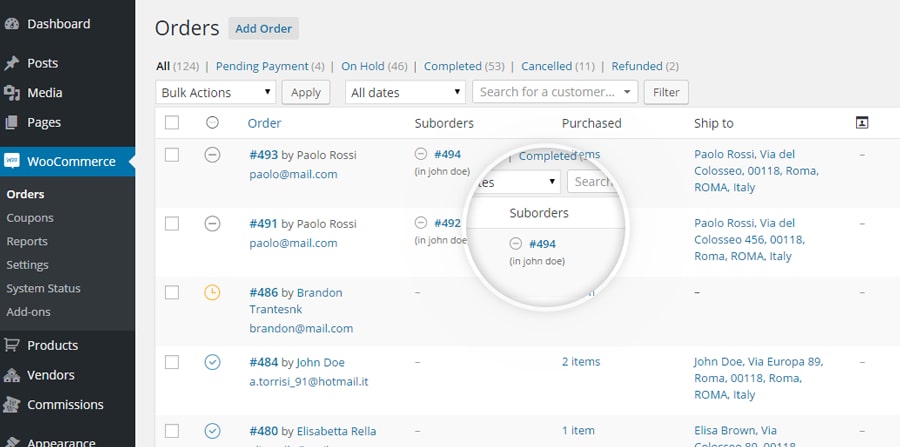This screenshot has height=447, width=900.
Task: Click ship-to address Via del Colosseo 456
Action: coord(749,240)
